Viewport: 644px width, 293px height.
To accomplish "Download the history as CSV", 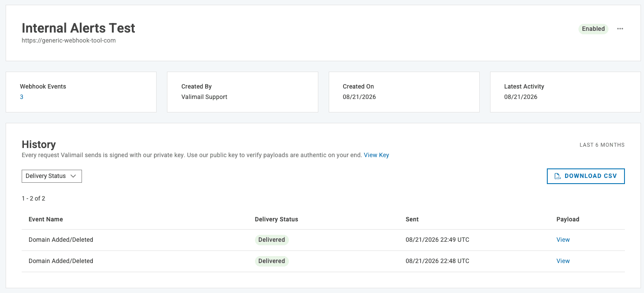I will (x=586, y=176).
